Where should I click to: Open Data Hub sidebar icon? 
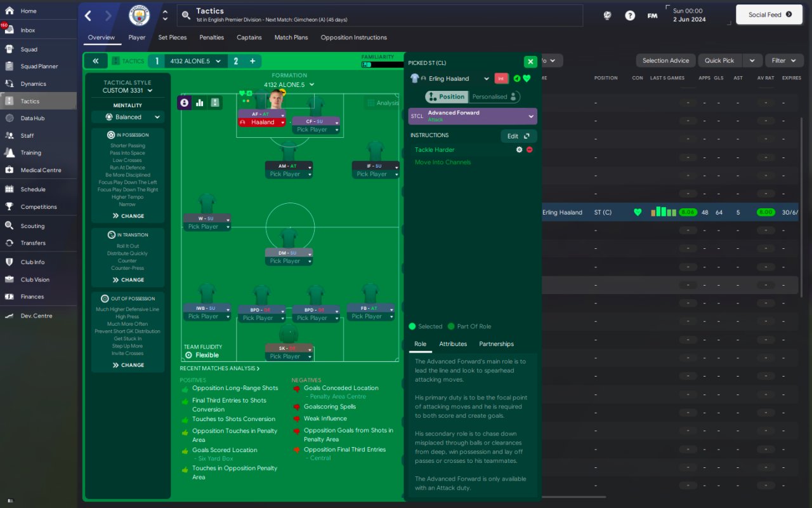(9, 118)
